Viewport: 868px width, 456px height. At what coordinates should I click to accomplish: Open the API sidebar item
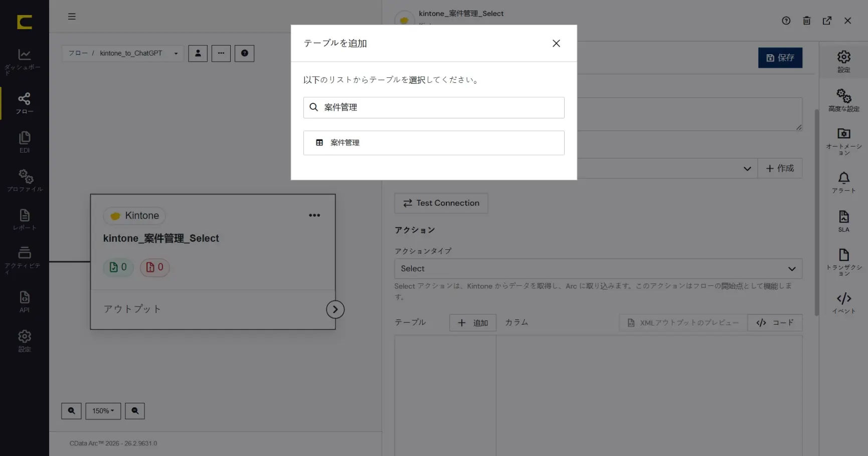click(24, 301)
